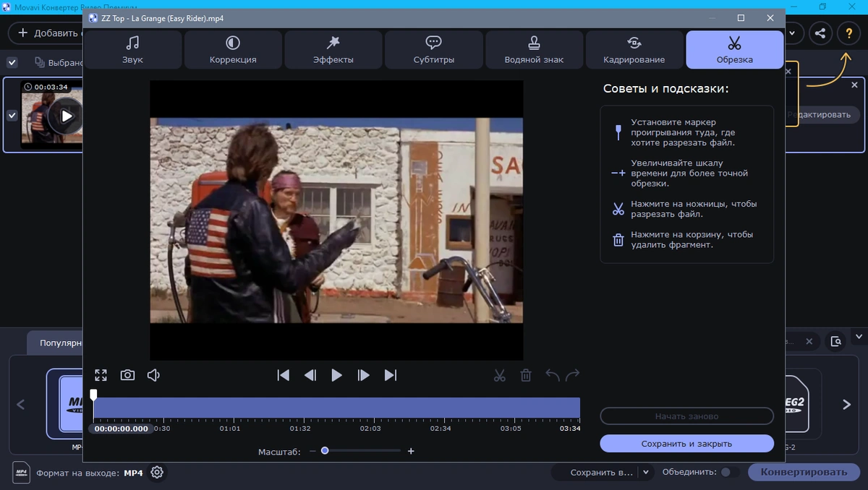868x490 pixels.
Task: Switch to the Коррекция tab
Action: click(x=233, y=49)
